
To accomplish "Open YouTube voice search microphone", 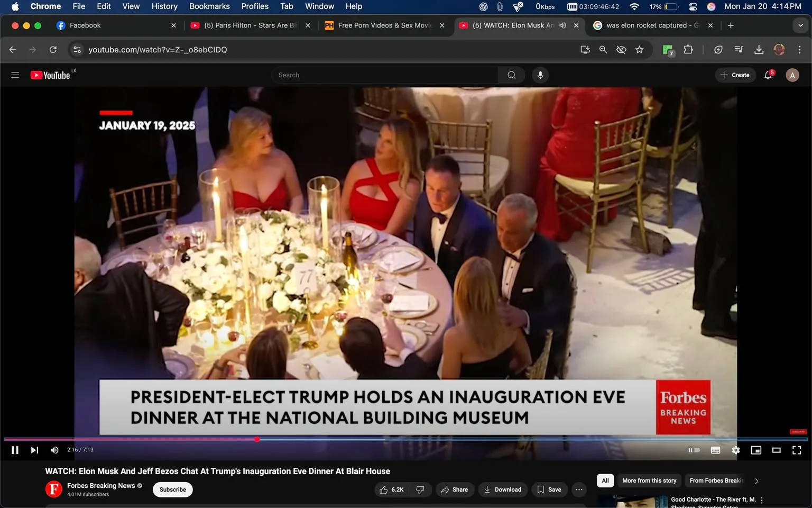I will coord(540,75).
